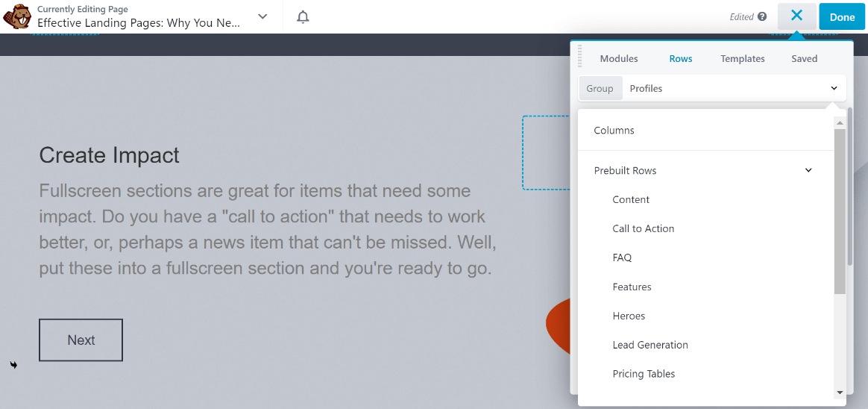Image resolution: width=868 pixels, height=409 pixels.
Task: Click the Edited status label
Action: tap(742, 16)
